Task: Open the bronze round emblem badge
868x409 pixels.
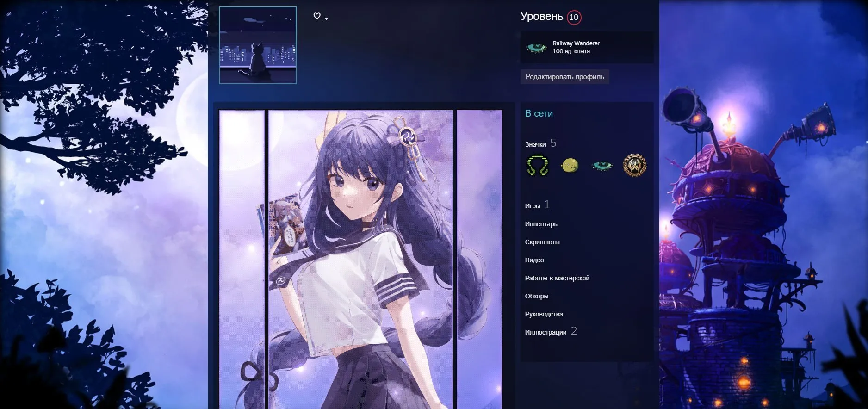Action: 634,165
